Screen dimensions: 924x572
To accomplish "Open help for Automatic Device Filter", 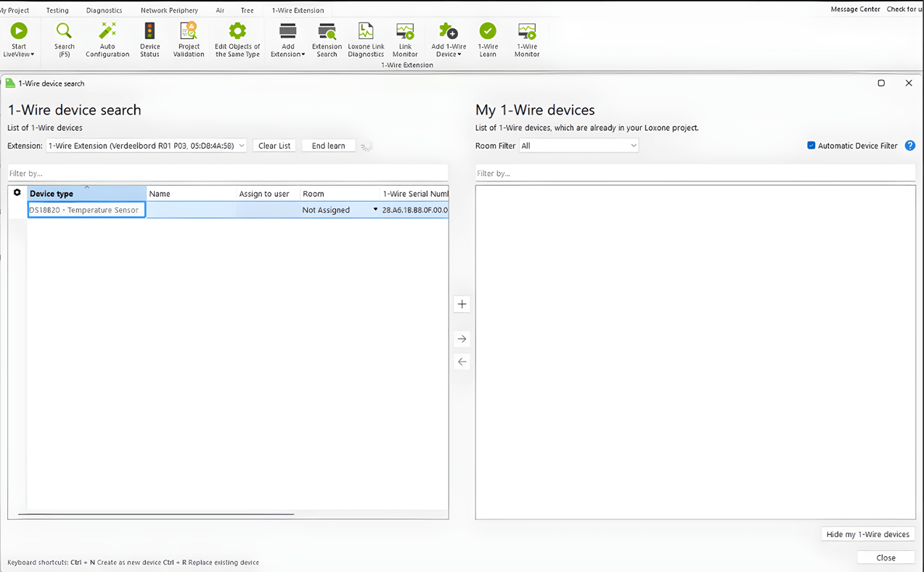I will click(x=909, y=146).
